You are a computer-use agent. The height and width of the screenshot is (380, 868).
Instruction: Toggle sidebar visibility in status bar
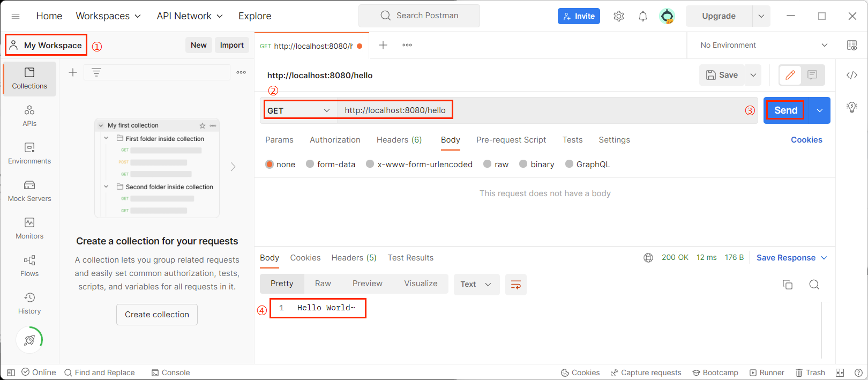pos(11,372)
